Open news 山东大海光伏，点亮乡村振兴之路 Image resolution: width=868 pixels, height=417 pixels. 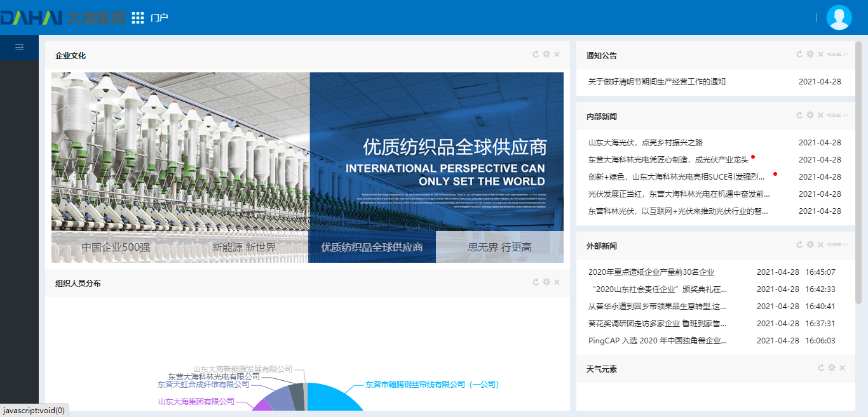(x=646, y=143)
